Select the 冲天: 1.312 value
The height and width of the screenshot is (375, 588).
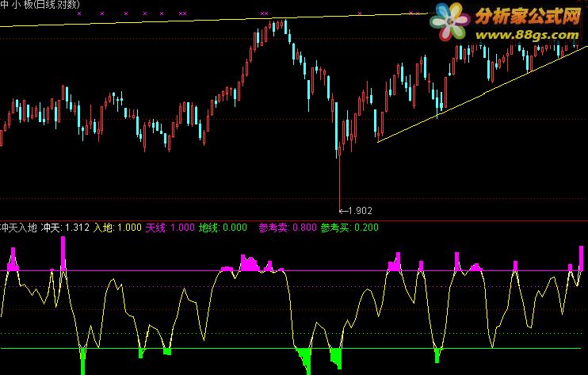(x=65, y=228)
